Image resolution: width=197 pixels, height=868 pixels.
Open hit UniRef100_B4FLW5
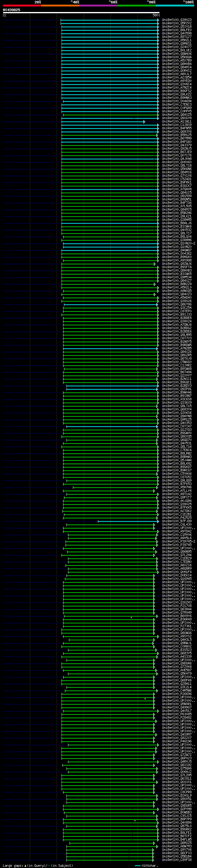tap(177, 840)
